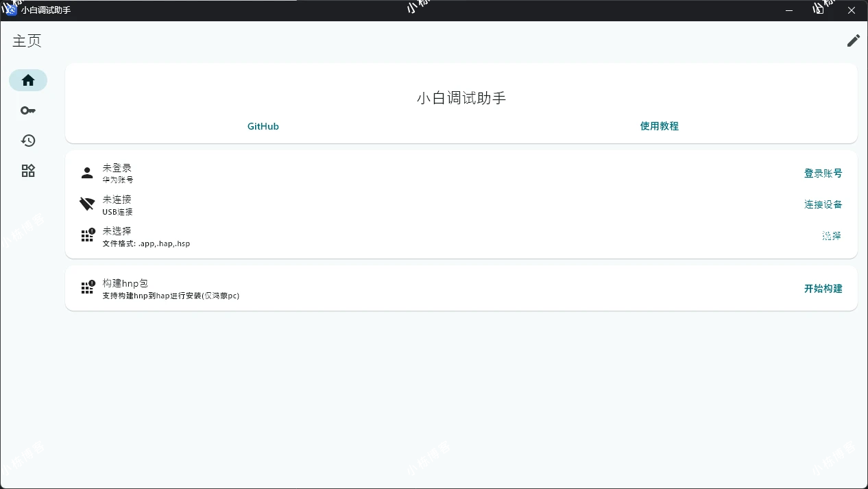Minimize the 小白调试助手 window

coord(788,10)
